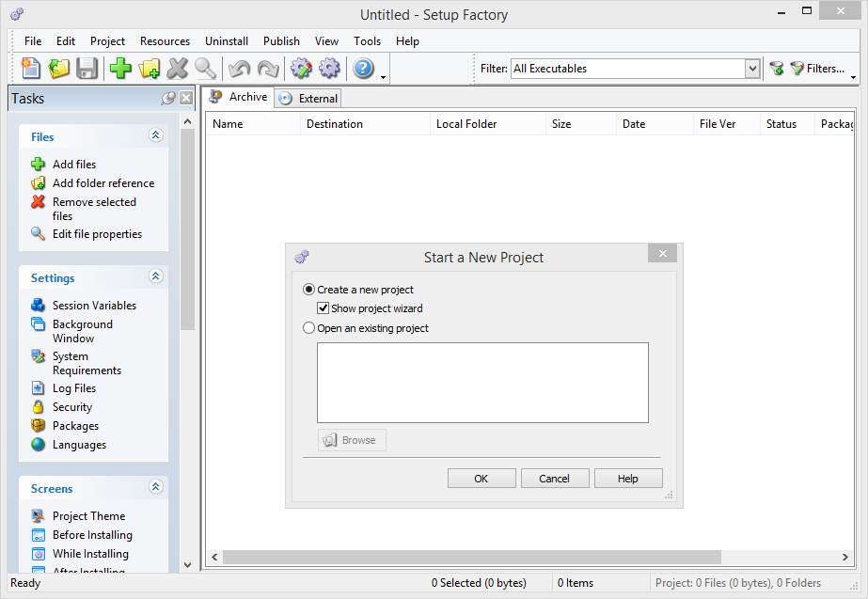The width and height of the screenshot is (868, 599).
Task: Uncheck Show project wizard checkbox
Action: click(x=323, y=307)
